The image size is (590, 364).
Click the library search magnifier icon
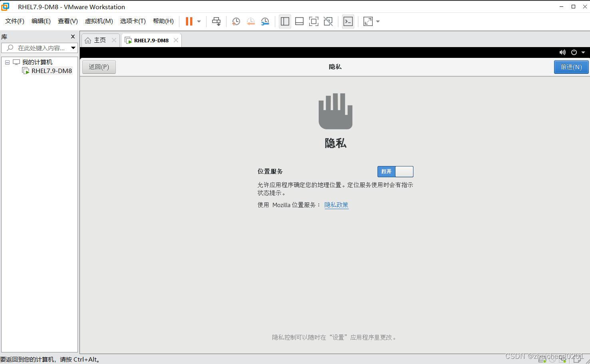point(10,48)
